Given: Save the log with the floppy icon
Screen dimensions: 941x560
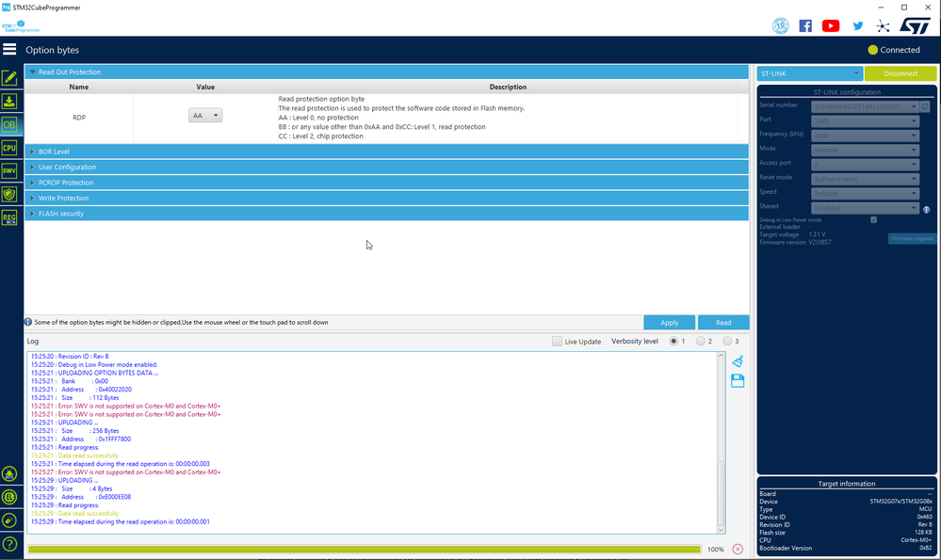Looking at the screenshot, I should point(738,381).
